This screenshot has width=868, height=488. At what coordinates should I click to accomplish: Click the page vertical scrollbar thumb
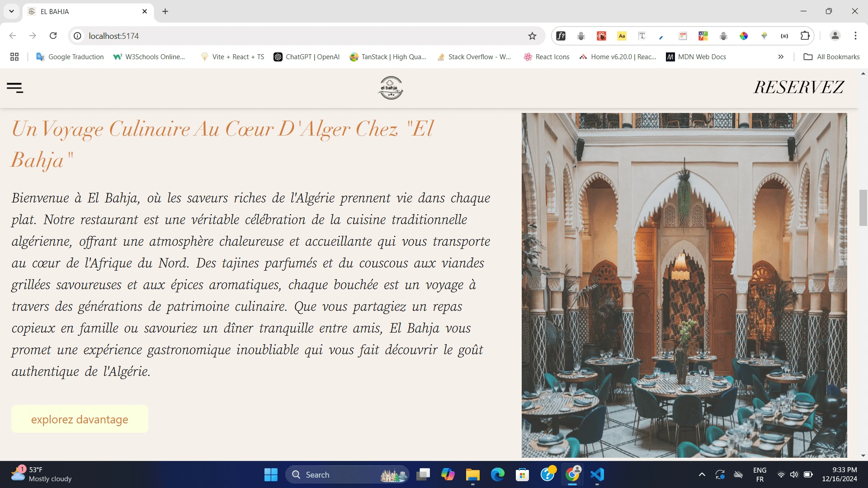tap(863, 208)
